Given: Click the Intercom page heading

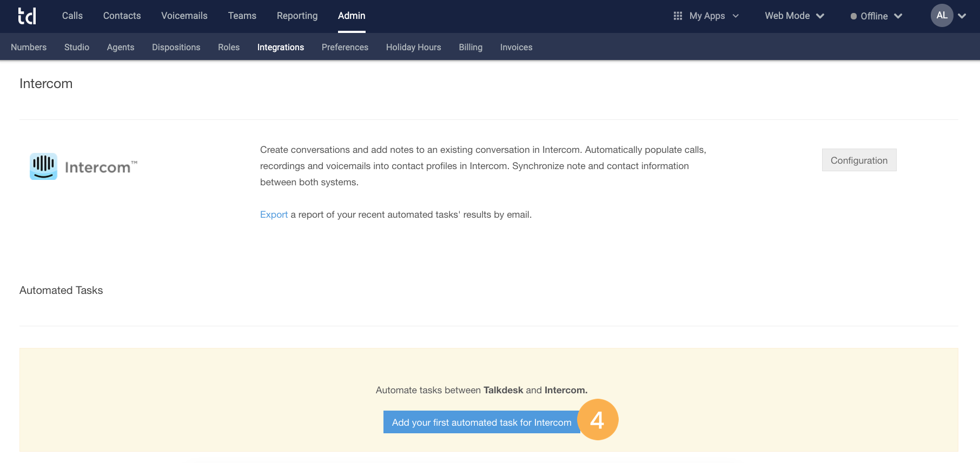Looking at the screenshot, I should [46, 84].
